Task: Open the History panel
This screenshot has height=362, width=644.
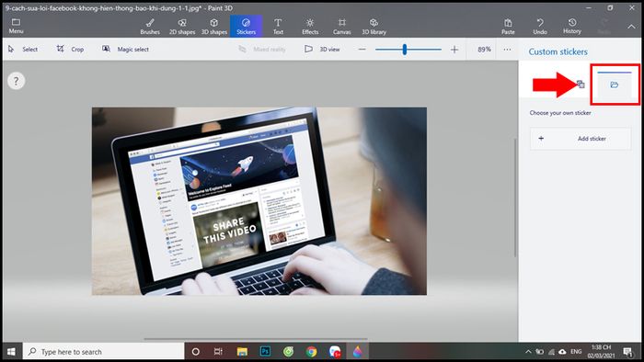Action: coord(572,27)
